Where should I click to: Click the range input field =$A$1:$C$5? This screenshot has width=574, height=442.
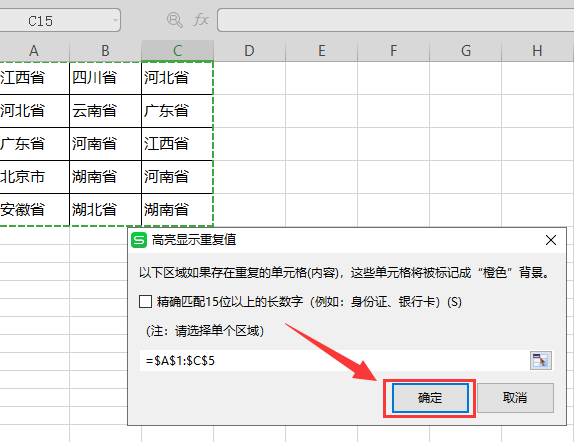(335, 361)
